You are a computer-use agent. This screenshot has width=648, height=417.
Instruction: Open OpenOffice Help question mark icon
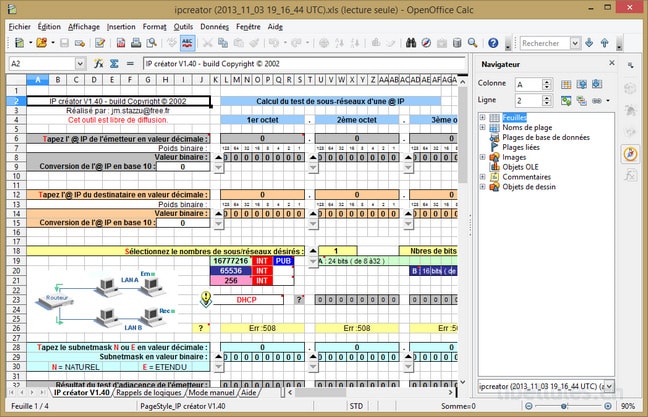493,43
